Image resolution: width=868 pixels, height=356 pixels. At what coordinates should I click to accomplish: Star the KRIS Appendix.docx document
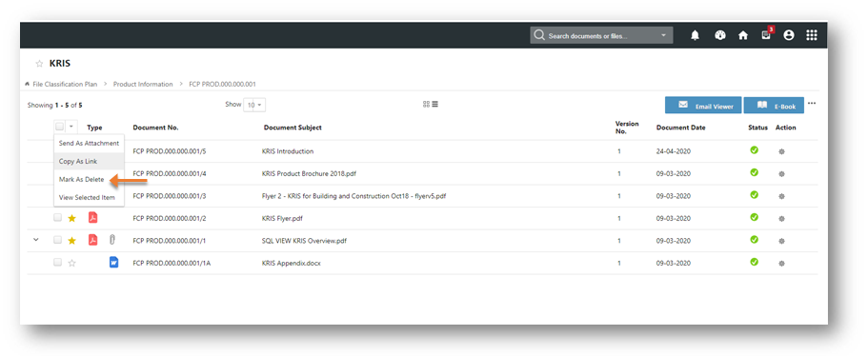pos(71,263)
